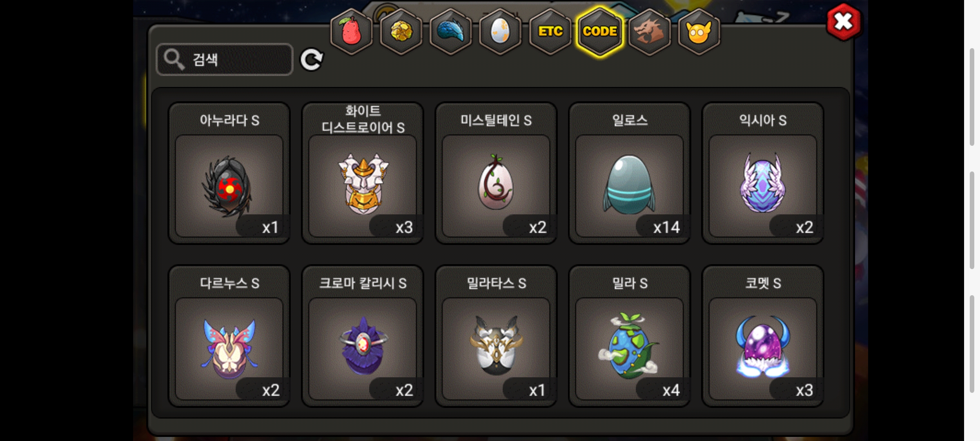The height and width of the screenshot is (441, 980).
Task: Select the 다르누스 S butterfly egg
Action: point(229,336)
